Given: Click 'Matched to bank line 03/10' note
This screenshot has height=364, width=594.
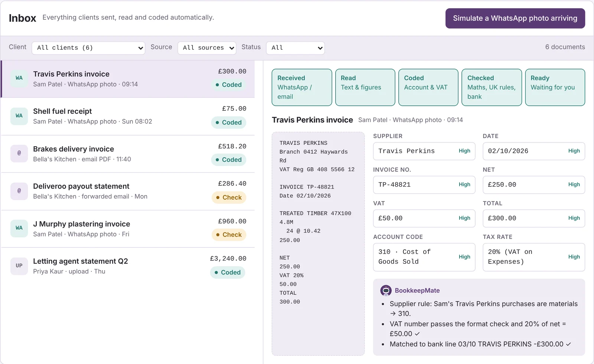Looking at the screenshot, I should click(480, 344).
